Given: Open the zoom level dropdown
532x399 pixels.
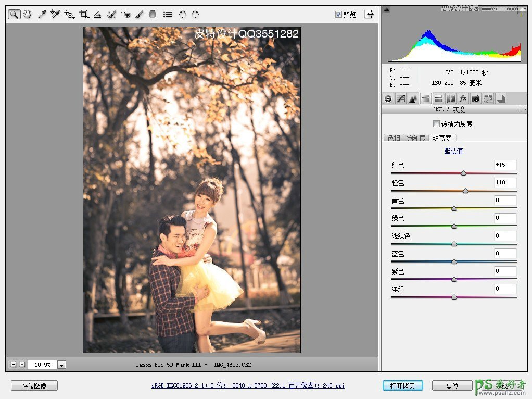Looking at the screenshot, I should pos(62,365).
